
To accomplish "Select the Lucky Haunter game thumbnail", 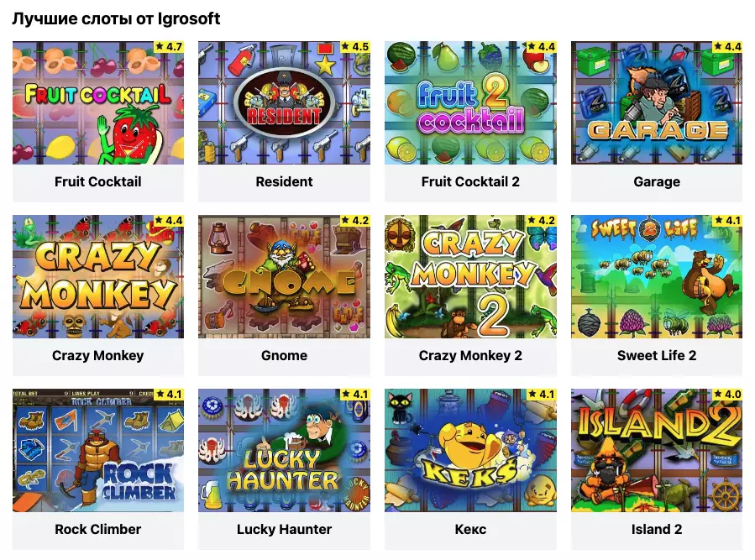I will [x=284, y=450].
